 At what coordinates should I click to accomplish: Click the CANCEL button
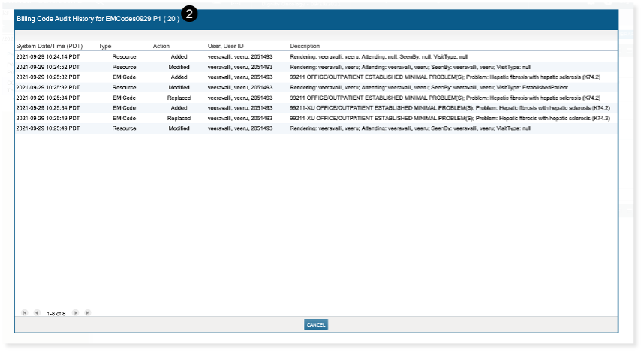click(x=316, y=324)
